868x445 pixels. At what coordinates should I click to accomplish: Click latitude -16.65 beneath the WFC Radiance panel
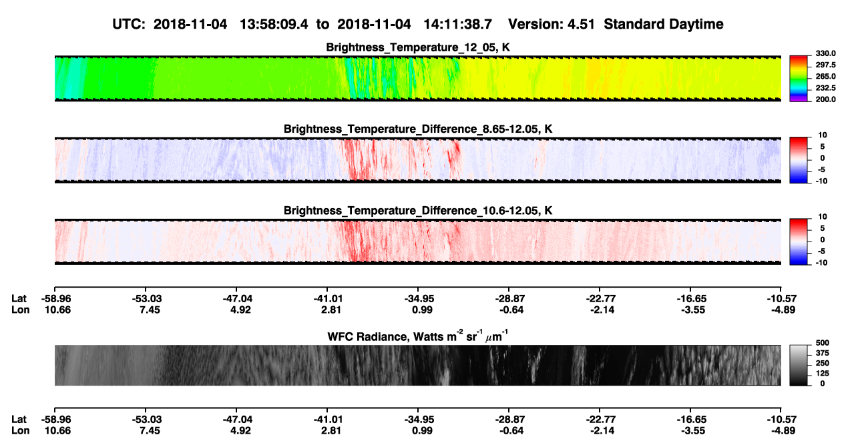(x=690, y=419)
